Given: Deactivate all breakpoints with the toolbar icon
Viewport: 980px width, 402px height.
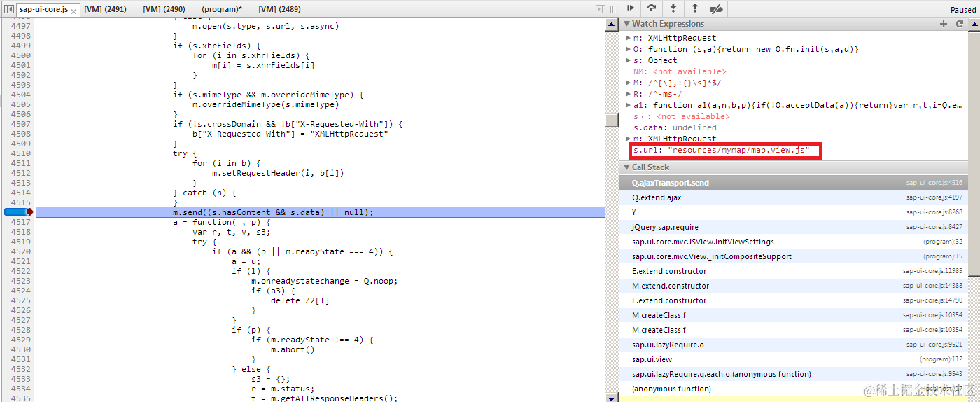Looking at the screenshot, I should coord(716,8).
